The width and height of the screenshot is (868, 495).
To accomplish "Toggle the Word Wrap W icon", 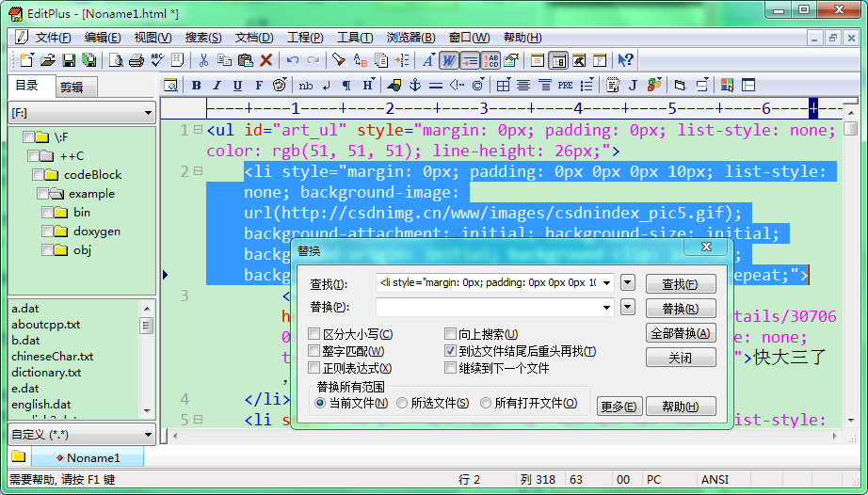I will pos(449,59).
